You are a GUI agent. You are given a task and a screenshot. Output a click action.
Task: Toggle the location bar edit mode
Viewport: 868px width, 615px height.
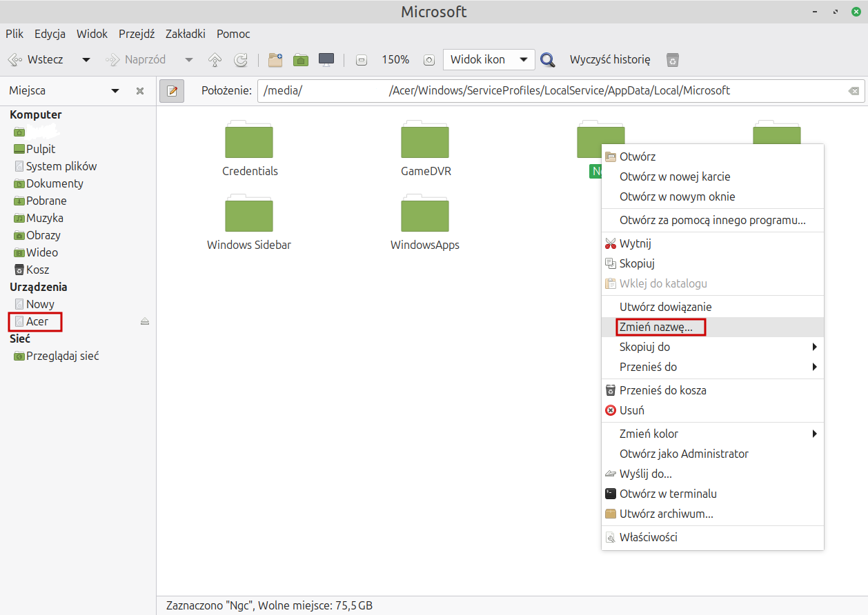[172, 91]
